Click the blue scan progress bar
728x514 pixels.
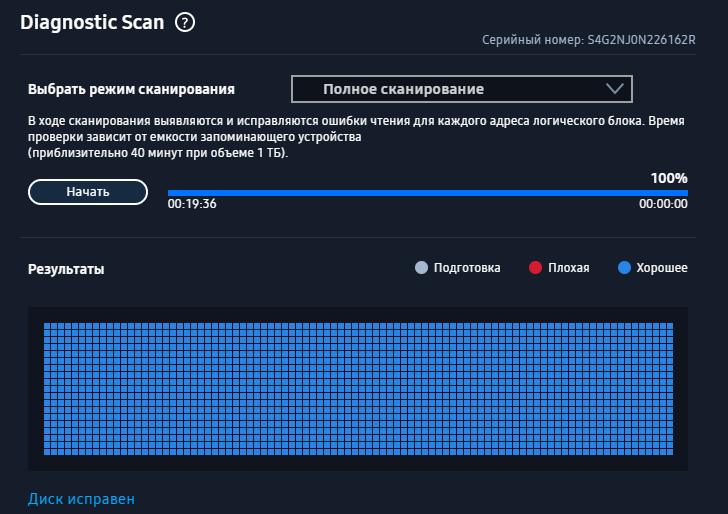pyautogui.click(x=428, y=193)
